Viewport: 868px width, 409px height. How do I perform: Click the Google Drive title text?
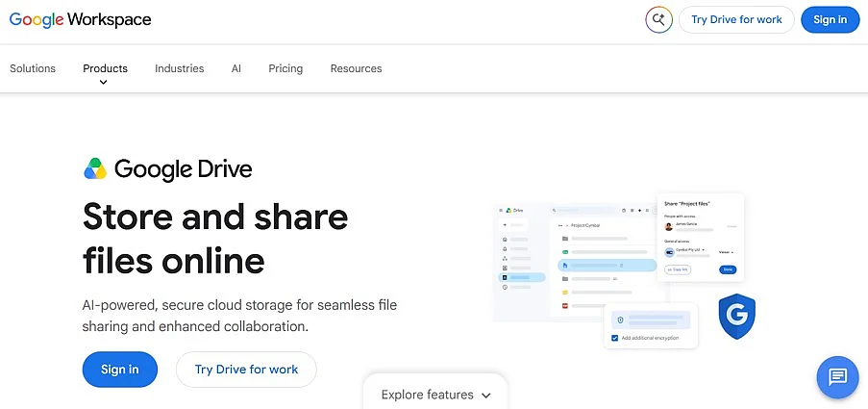184,169
